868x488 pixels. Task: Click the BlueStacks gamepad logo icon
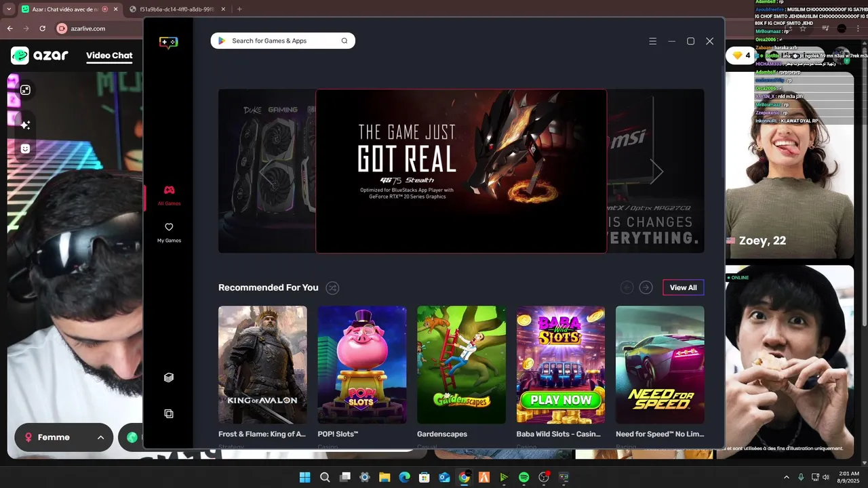pos(168,43)
